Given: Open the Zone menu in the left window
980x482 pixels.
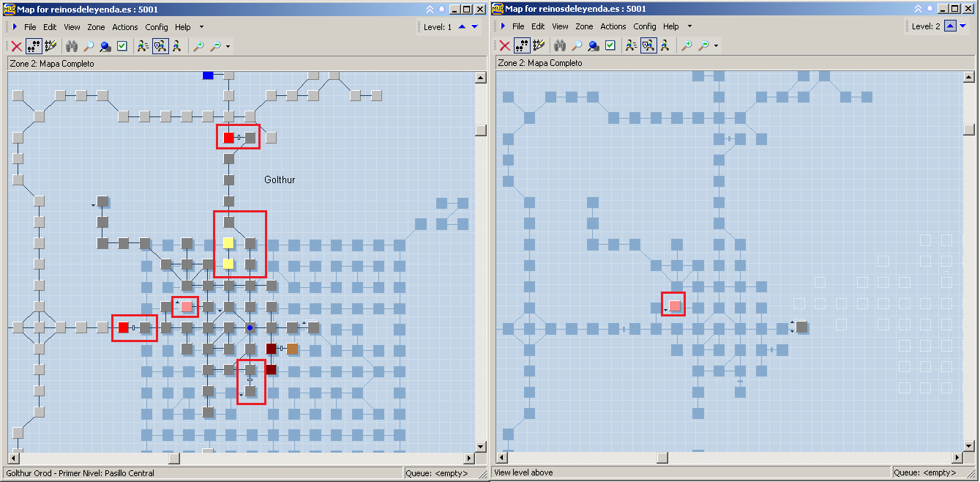Looking at the screenshot, I should (96, 27).
